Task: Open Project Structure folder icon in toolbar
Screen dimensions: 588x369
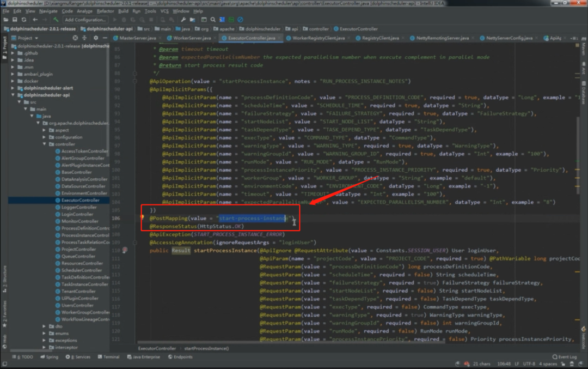Action: click(192, 20)
